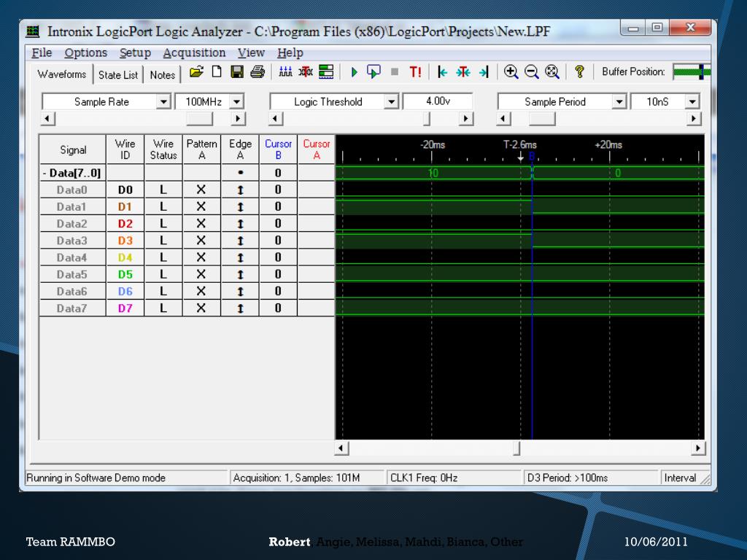The width and height of the screenshot is (747, 560).
Task: Click the zoom in magnifier icon
Action: 511,72
